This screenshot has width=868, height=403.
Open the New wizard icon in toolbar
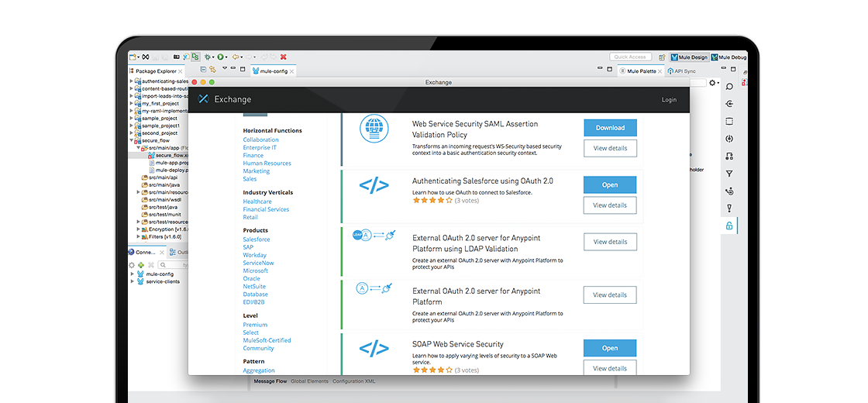[x=133, y=57]
